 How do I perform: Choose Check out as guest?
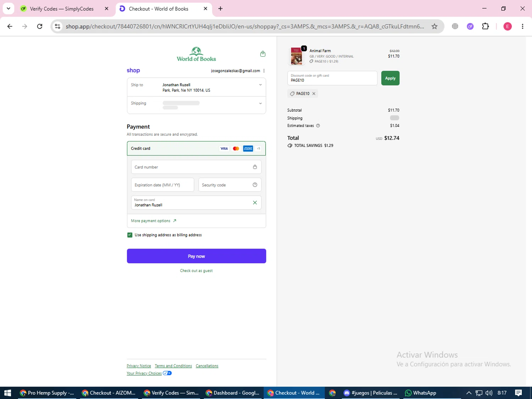coord(196,271)
